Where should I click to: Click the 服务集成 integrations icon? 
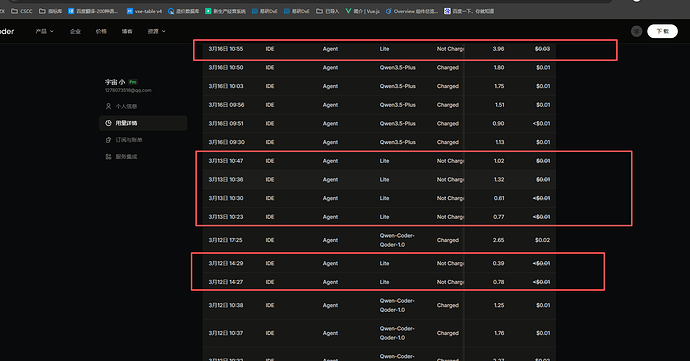coord(108,157)
